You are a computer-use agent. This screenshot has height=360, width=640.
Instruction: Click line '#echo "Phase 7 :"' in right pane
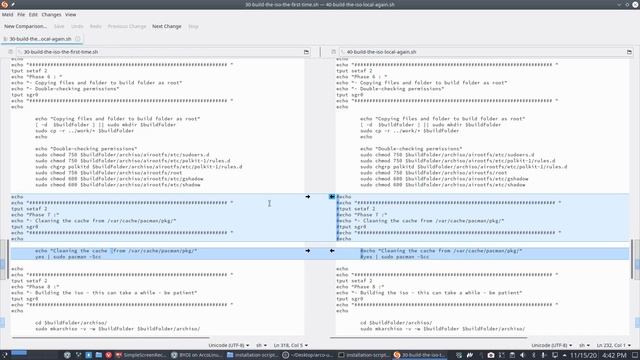362,215
